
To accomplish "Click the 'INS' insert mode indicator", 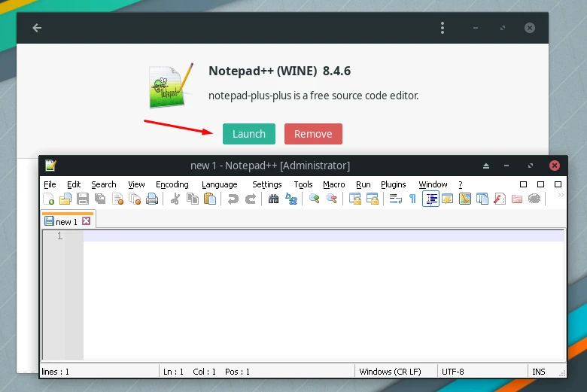I will click(539, 372).
